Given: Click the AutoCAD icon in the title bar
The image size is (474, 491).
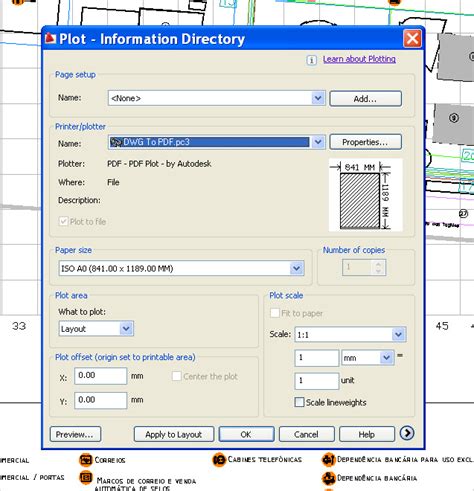Looking at the screenshot, I should pyautogui.click(x=50, y=38).
